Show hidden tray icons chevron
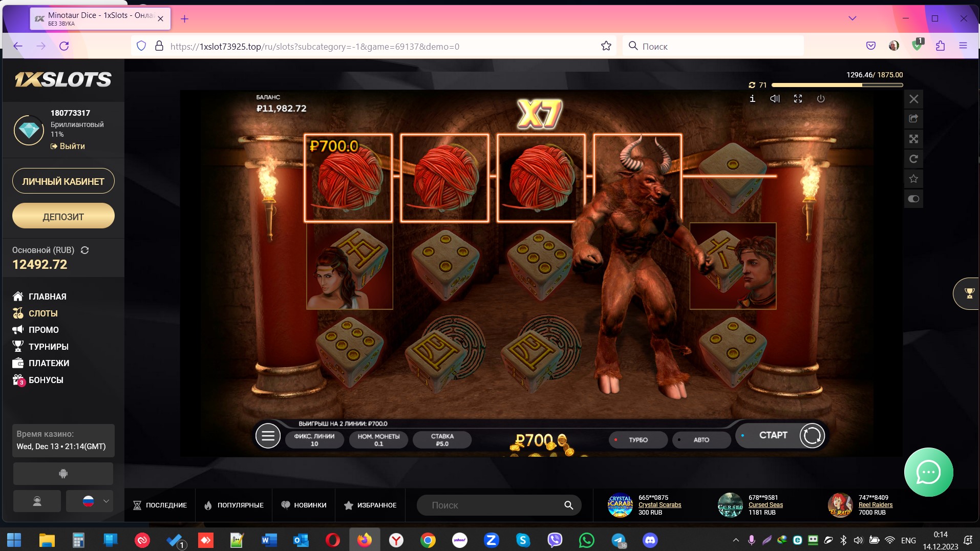 pos(736,540)
